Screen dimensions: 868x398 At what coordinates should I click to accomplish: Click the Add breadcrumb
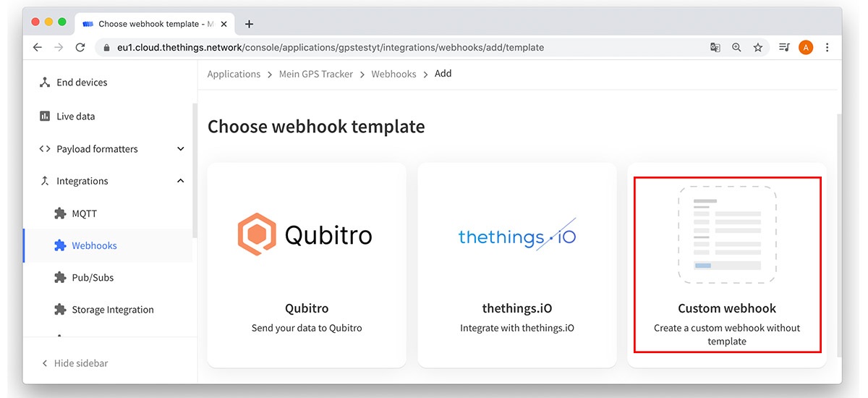443,74
